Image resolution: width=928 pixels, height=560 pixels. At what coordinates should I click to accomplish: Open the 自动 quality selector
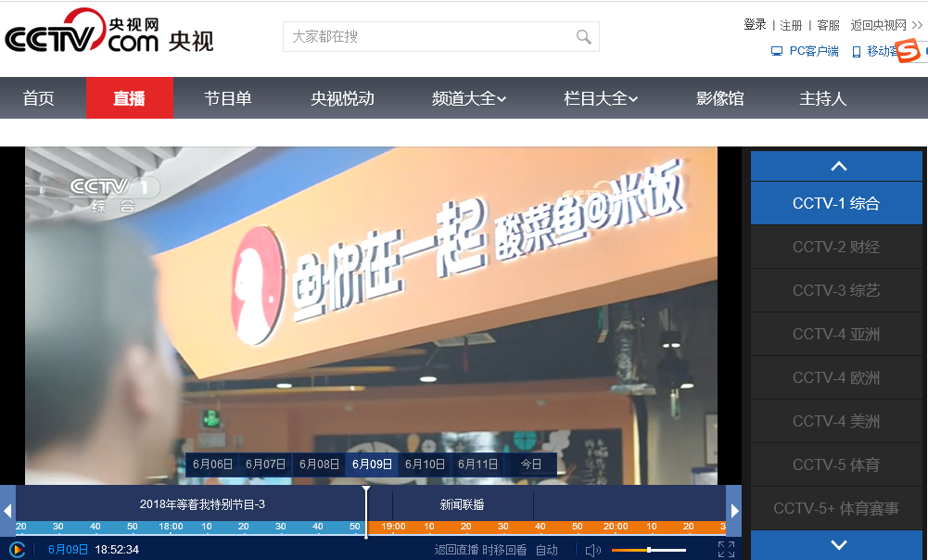pos(547,550)
